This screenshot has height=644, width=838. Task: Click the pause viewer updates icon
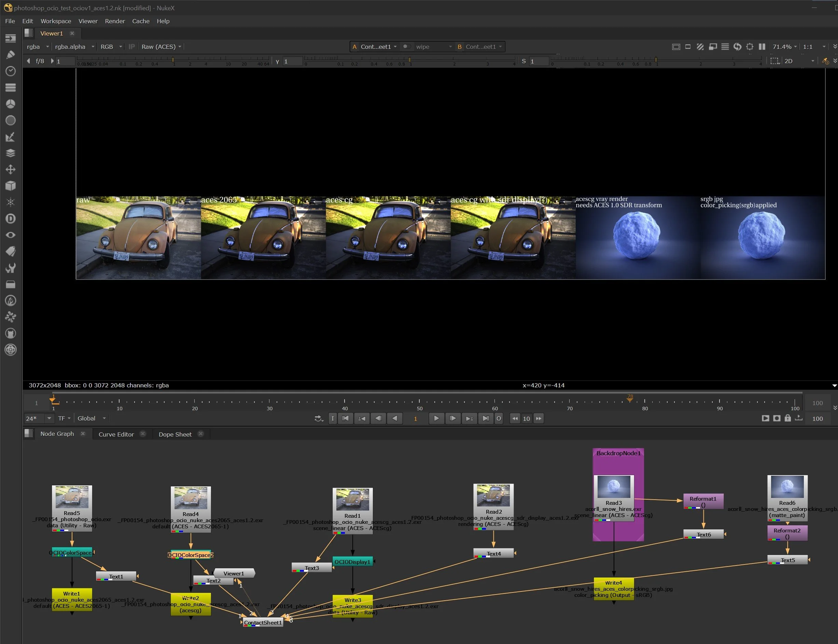coord(762,47)
